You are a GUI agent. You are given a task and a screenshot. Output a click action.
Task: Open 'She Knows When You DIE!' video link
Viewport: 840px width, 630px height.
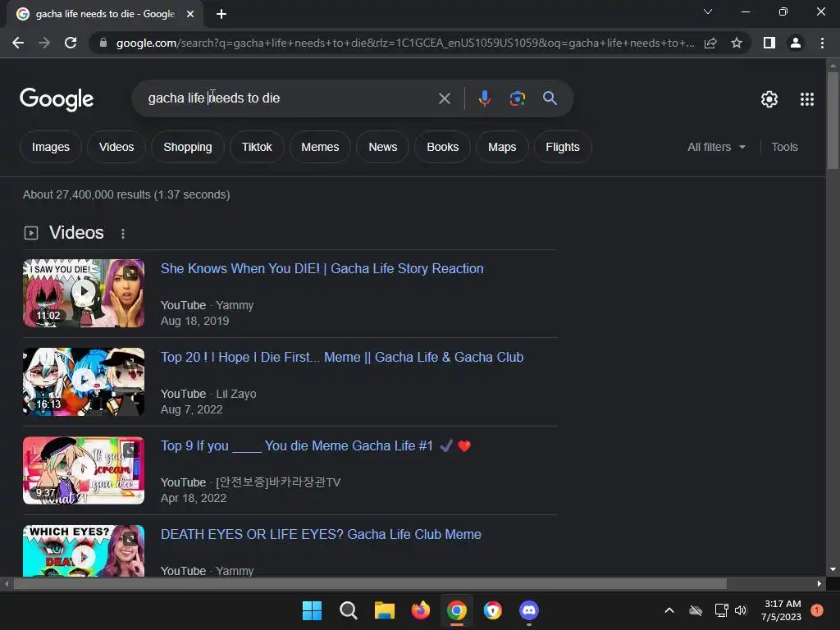pos(322,268)
